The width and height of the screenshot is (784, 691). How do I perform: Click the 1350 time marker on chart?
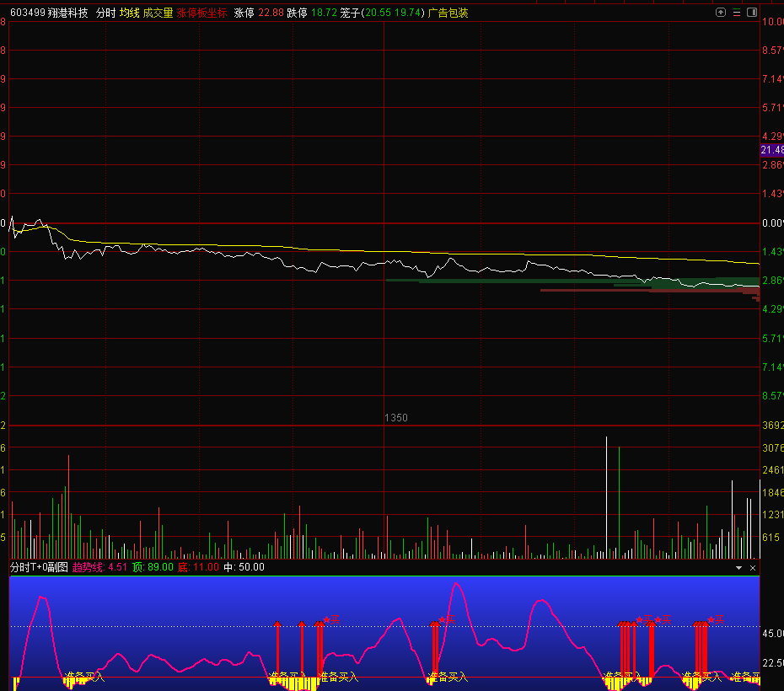(x=395, y=418)
